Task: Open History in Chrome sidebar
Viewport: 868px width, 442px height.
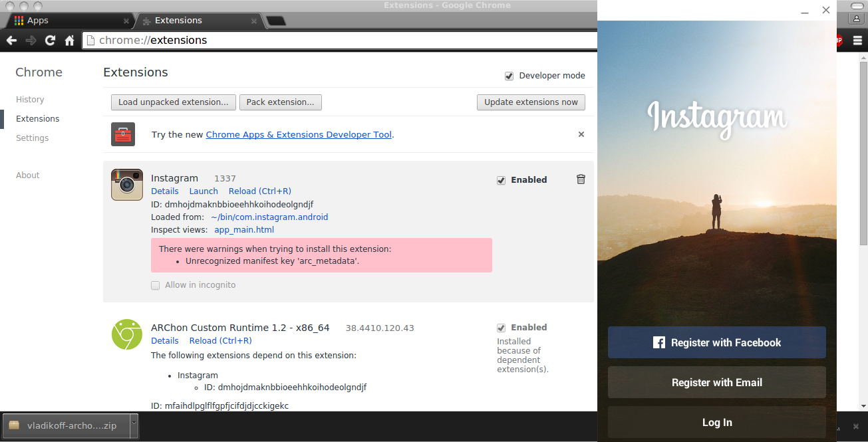Action: [30, 100]
